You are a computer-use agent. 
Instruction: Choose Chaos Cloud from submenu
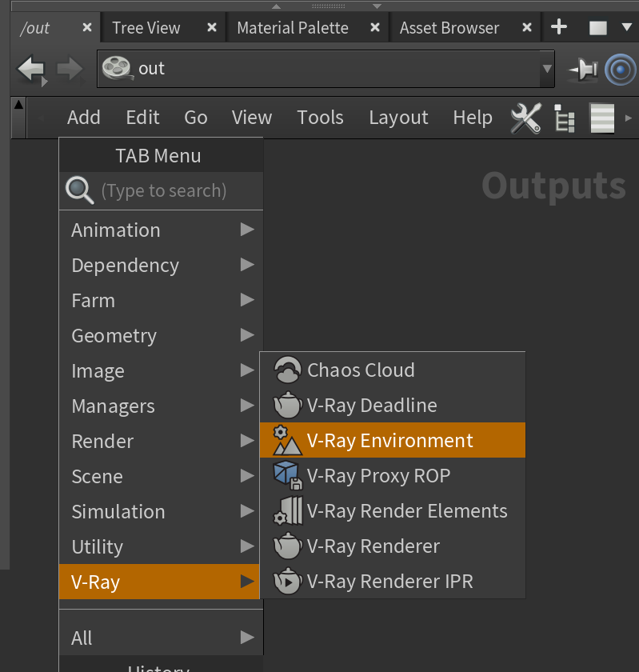(x=393, y=370)
